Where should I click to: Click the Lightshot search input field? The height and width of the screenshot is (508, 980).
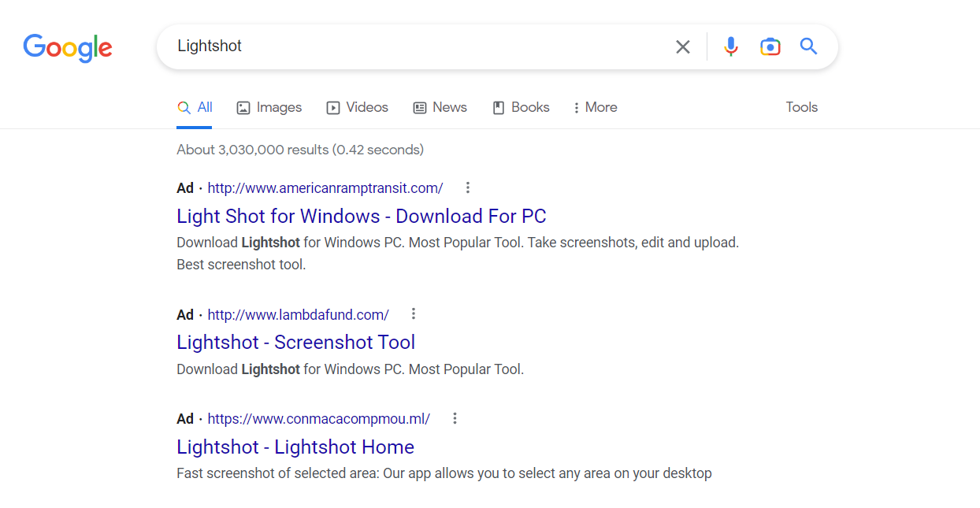(x=410, y=46)
